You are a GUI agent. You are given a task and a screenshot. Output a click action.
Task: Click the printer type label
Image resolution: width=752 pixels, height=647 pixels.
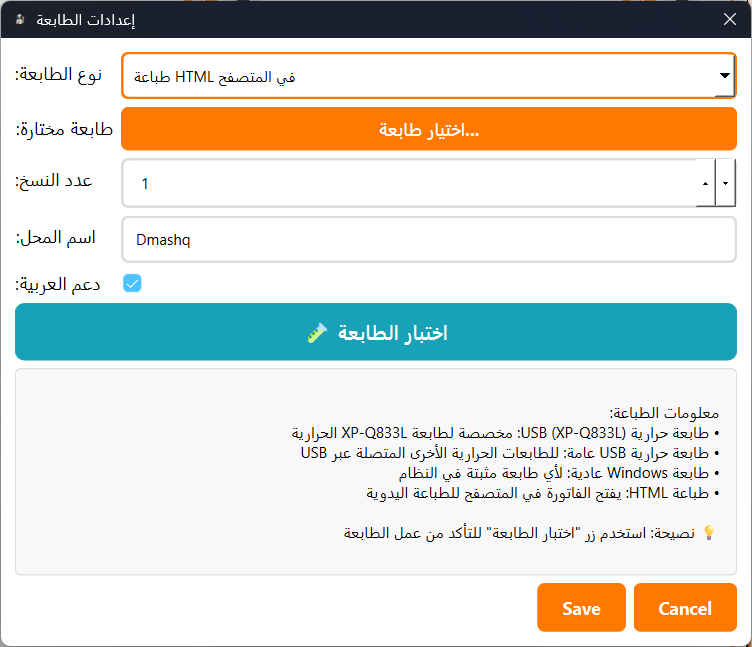click(x=59, y=75)
